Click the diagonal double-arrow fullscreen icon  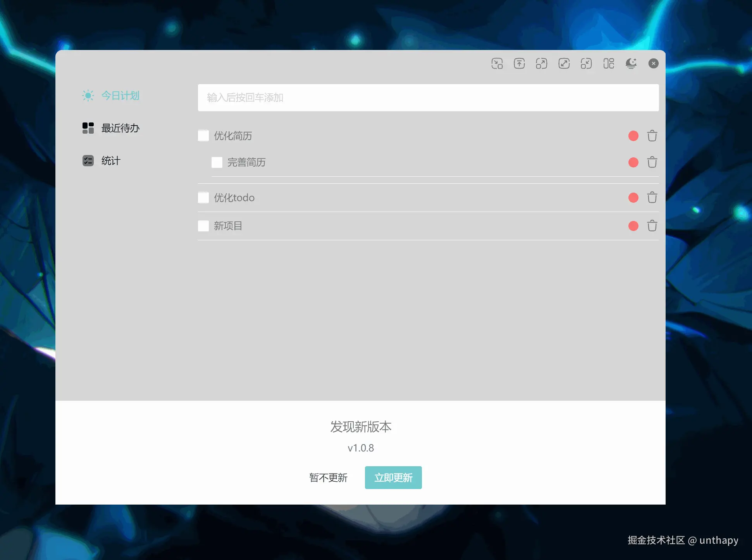coord(564,63)
